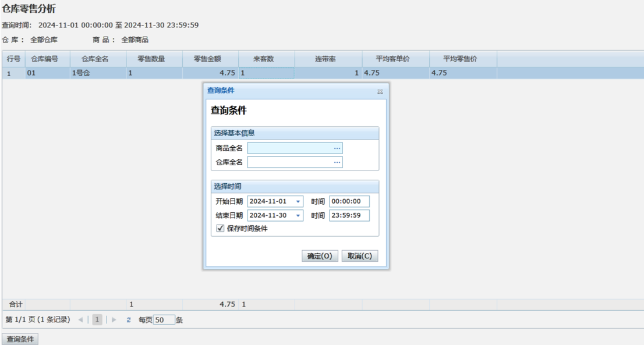Open the 开始日期 date dropdown
Screen dimensions: 644x345
tap(298, 202)
